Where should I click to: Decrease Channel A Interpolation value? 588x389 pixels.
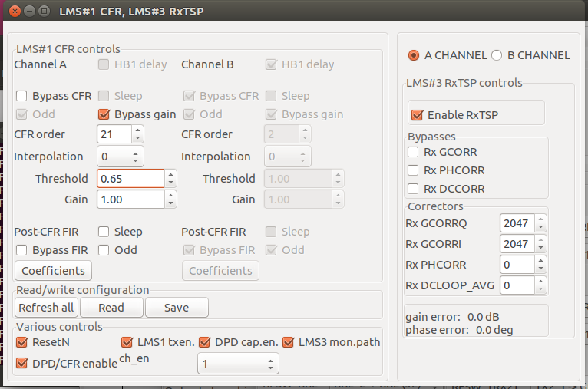[135, 161]
